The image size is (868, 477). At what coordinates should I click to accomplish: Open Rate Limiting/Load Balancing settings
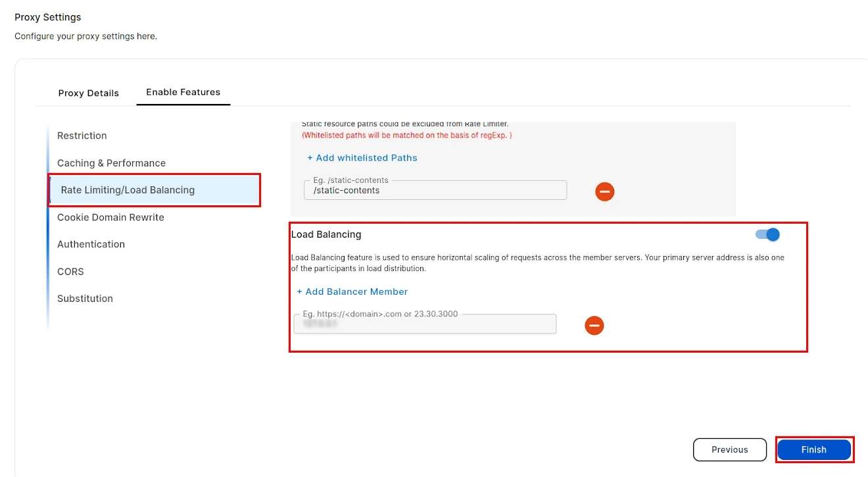[x=128, y=189]
